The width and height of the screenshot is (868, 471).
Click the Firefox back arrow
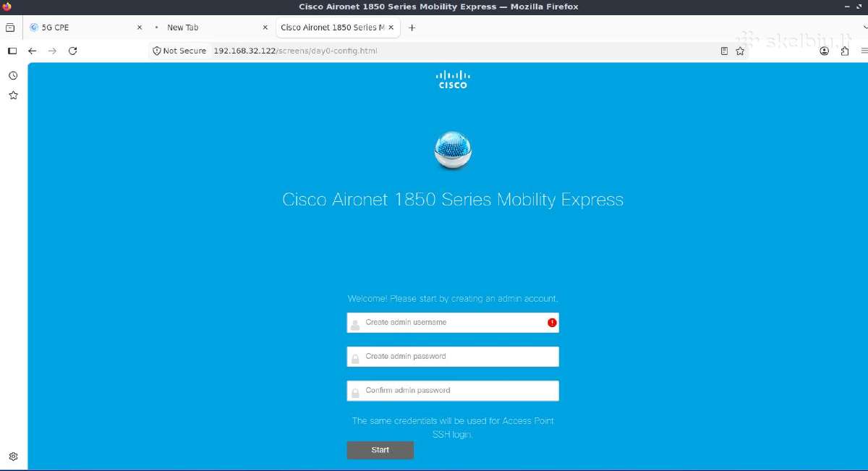[32, 51]
